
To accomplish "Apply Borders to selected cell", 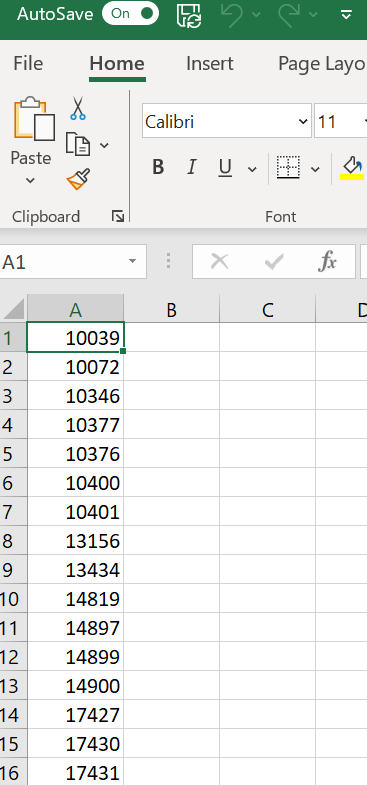I will (288, 168).
